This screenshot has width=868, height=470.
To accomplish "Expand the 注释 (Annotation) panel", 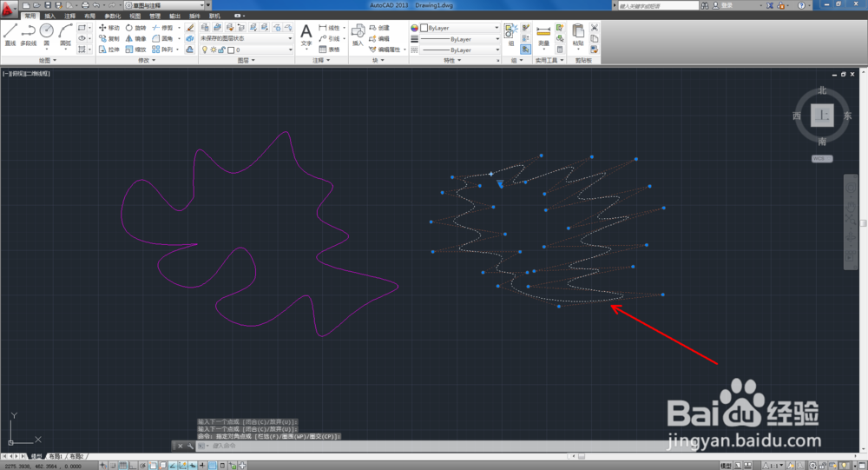I will point(321,61).
